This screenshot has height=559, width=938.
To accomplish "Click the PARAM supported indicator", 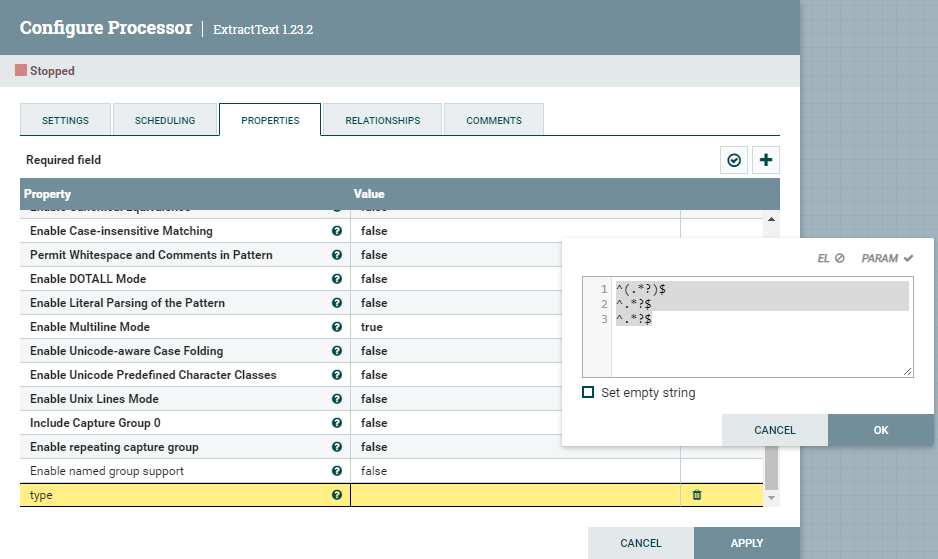I will (887, 258).
